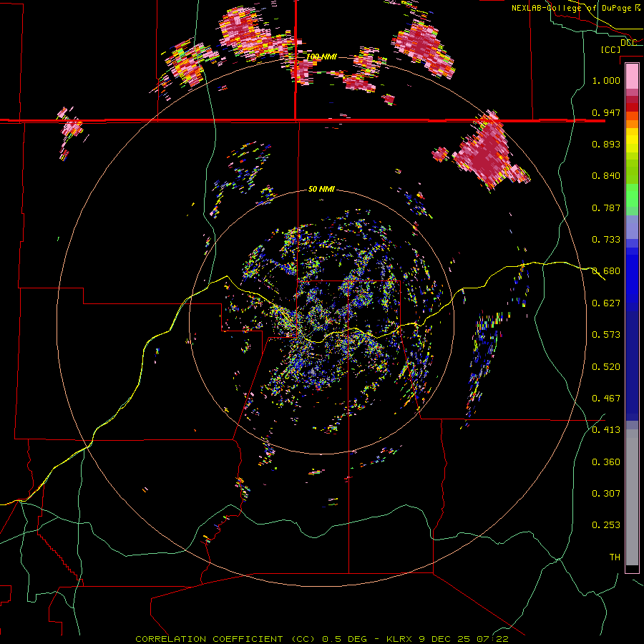
Task: Pick the light pink top color bar segment
Action: 632,77
